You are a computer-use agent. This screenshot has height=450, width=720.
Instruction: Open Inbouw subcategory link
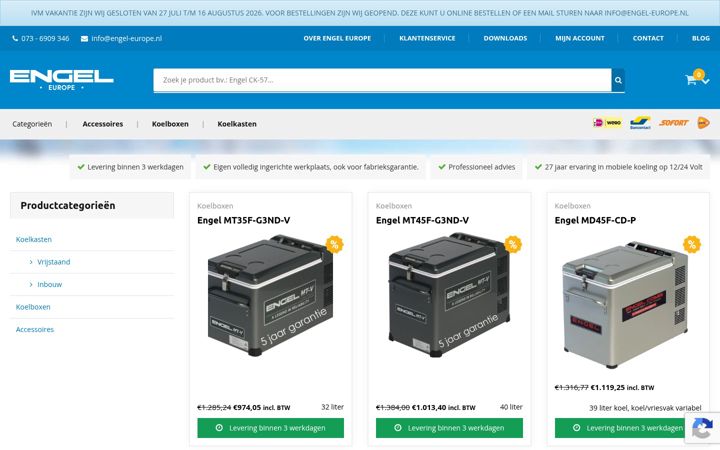click(50, 285)
